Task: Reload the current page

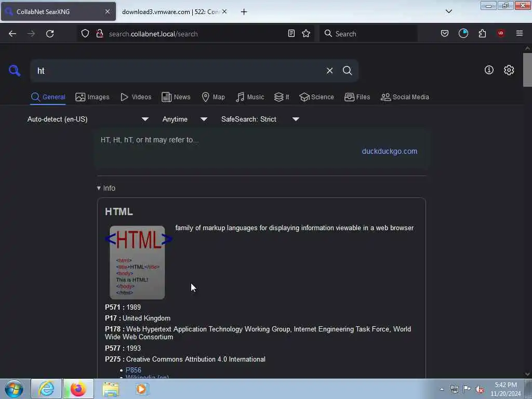Action: [50, 34]
